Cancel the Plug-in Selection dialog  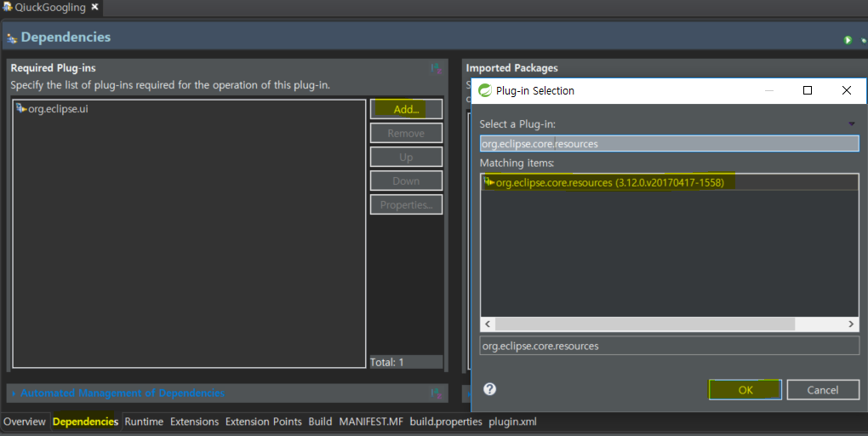click(823, 389)
